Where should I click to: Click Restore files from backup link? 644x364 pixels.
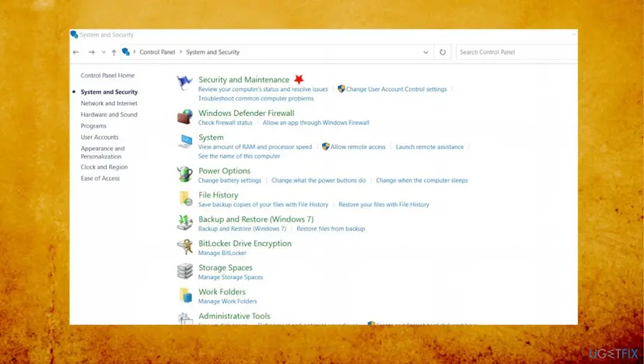click(331, 229)
